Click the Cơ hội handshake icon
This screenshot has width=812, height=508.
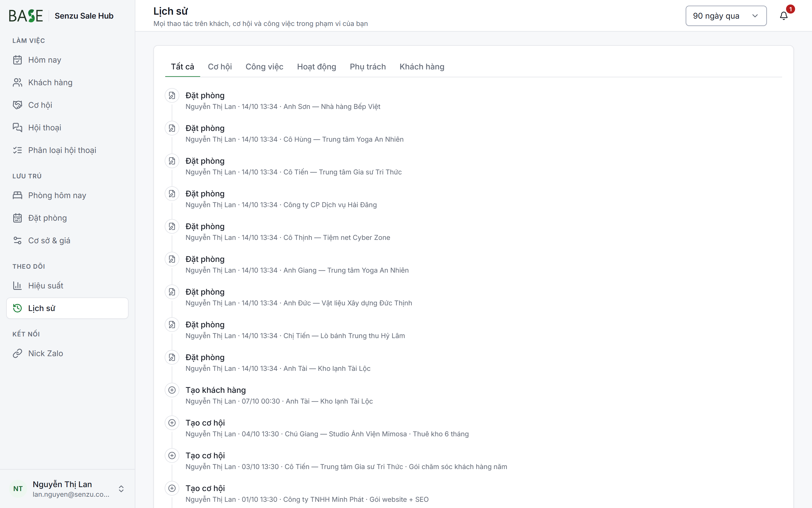point(17,105)
